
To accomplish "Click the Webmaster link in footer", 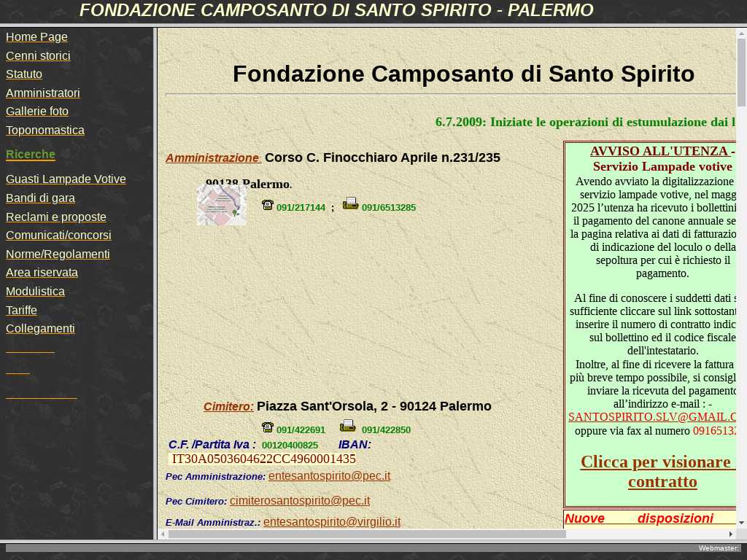I will (719, 548).
